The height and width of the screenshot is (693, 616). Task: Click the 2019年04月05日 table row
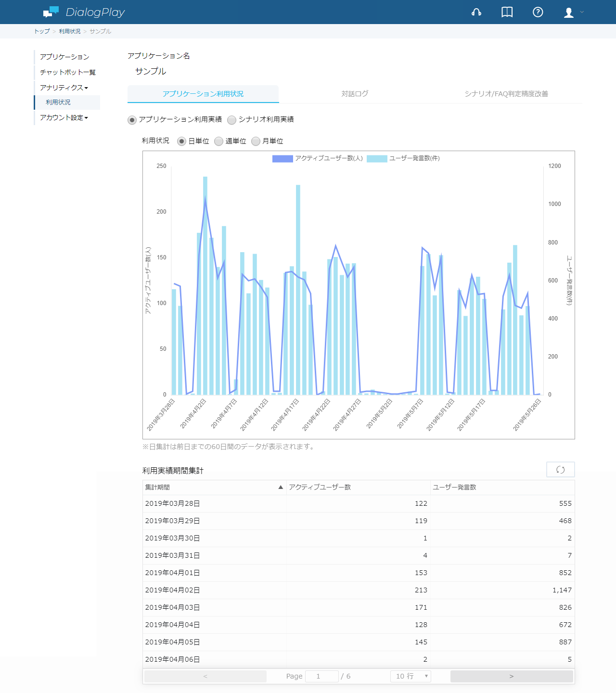tap(359, 642)
